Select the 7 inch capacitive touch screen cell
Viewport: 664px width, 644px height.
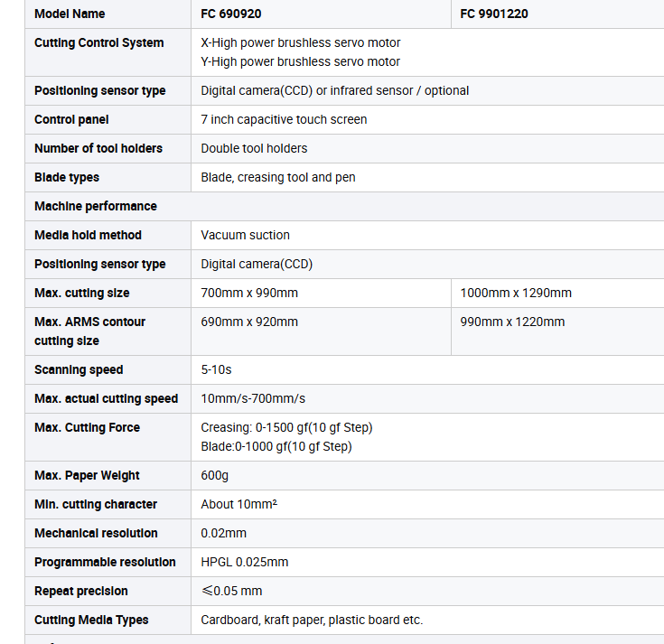427,119
